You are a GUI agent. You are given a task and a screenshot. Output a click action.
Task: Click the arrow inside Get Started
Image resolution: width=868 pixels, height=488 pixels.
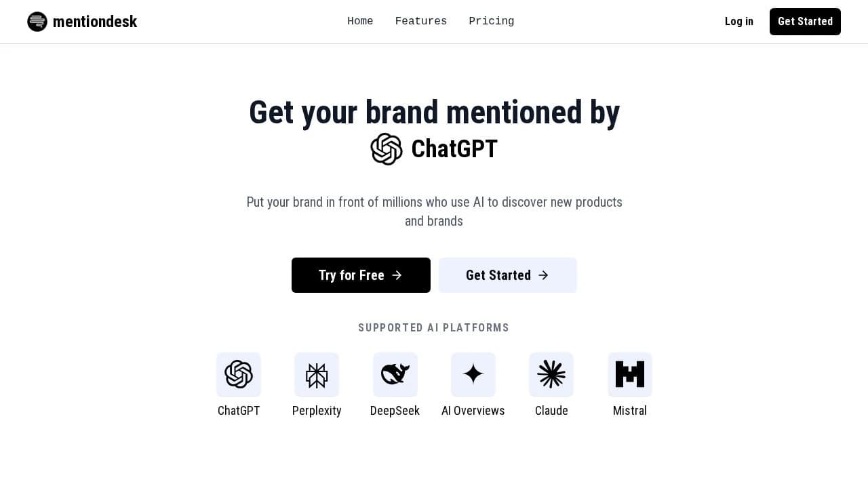[x=543, y=275]
